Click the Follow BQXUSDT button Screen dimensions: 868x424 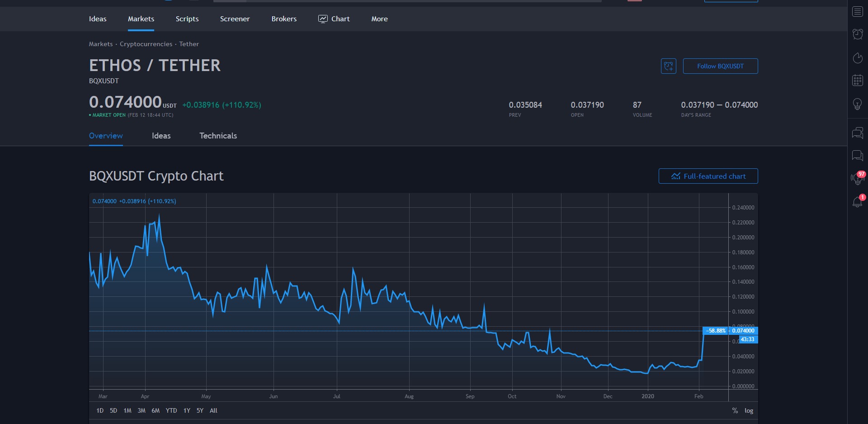[720, 66]
